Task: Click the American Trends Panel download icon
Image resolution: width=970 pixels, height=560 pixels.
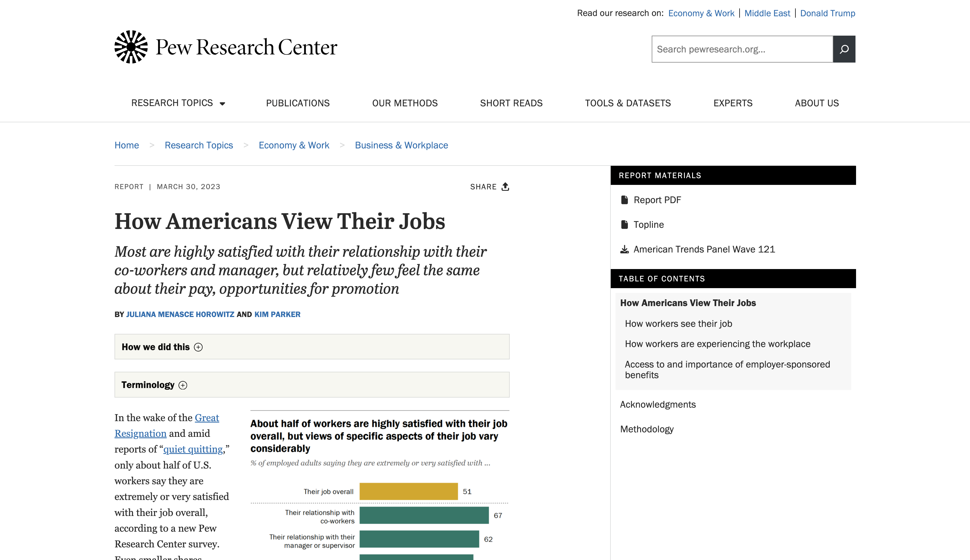Action: point(624,250)
